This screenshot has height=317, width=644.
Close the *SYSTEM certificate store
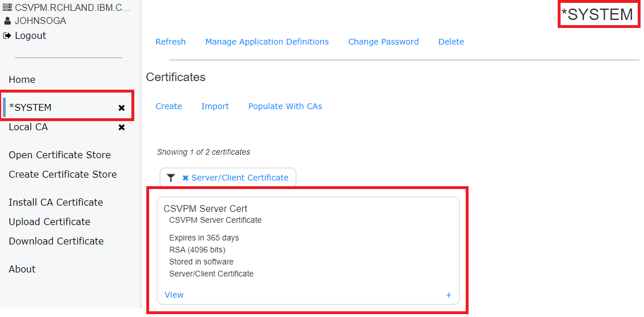[122, 108]
